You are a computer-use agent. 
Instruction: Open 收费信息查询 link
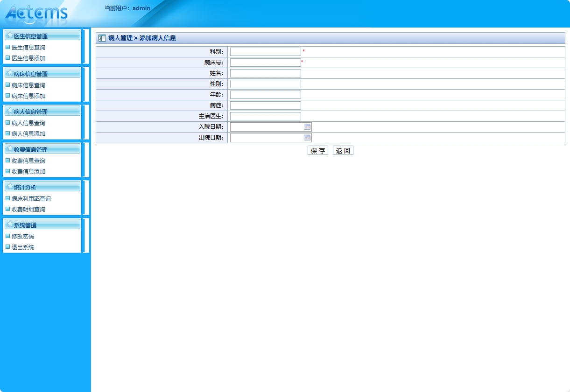click(28, 161)
